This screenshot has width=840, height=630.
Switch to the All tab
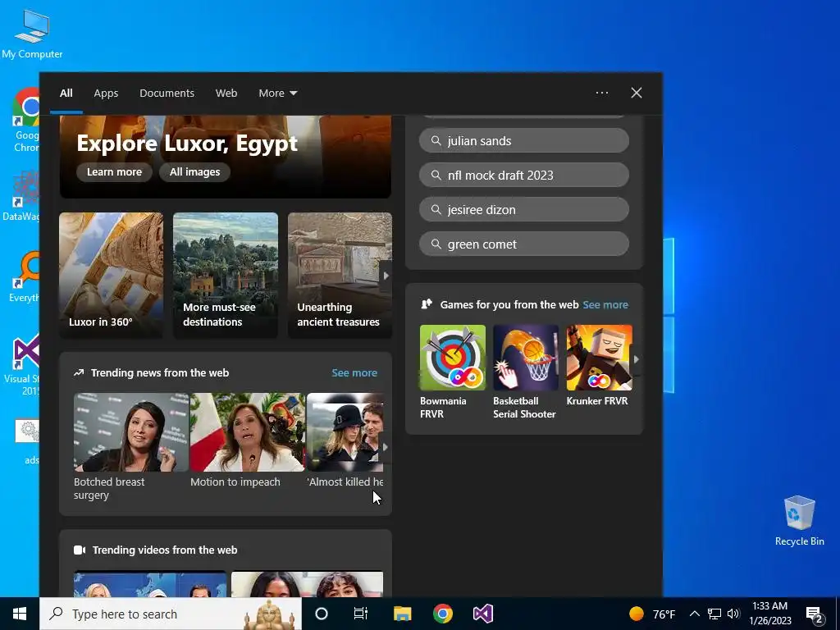(x=66, y=94)
